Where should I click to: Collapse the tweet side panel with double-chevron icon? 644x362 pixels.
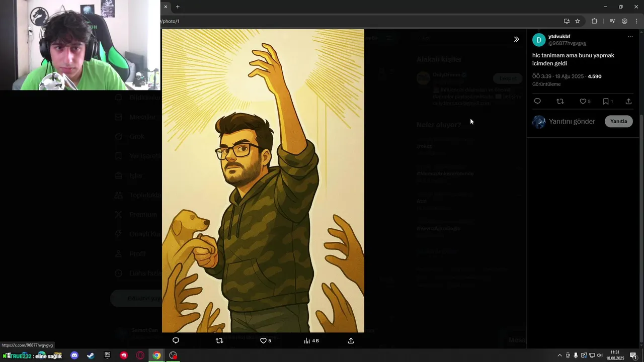point(516,39)
